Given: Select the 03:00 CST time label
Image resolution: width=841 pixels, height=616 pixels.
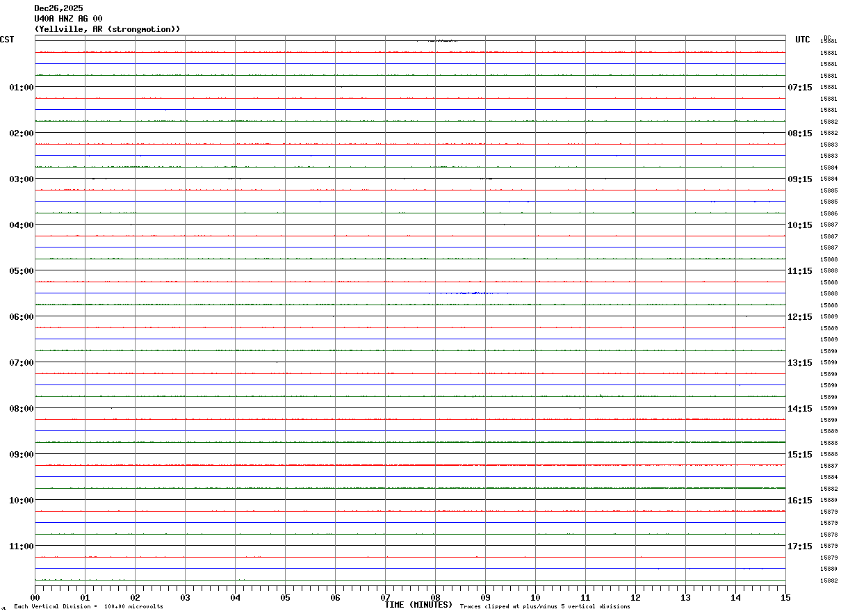Looking at the screenshot, I should coord(22,179).
